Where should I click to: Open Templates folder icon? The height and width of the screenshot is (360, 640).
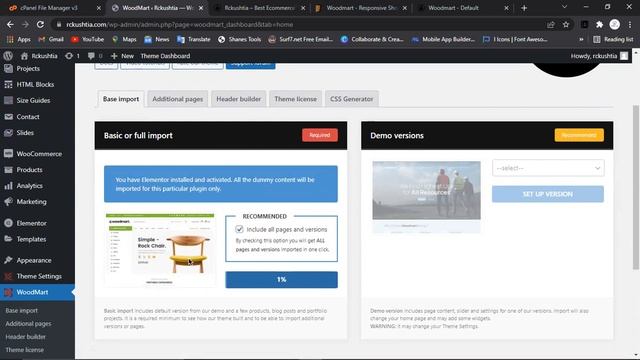(8, 239)
